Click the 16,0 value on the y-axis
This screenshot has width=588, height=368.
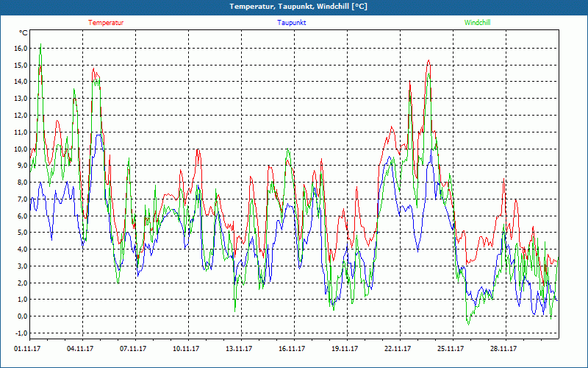(x=21, y=49)
